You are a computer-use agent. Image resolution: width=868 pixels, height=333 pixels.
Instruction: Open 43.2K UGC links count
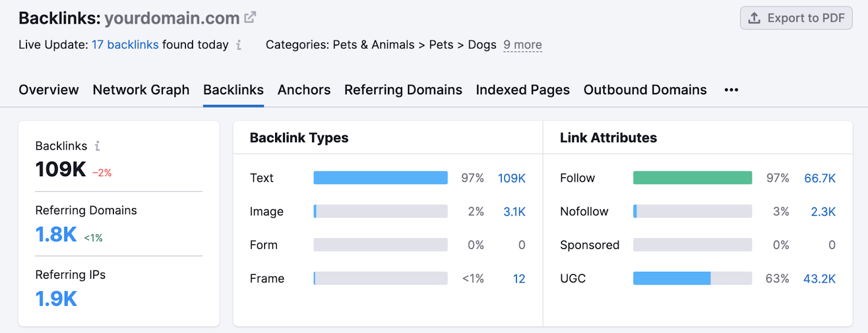[x=819, y=279]
